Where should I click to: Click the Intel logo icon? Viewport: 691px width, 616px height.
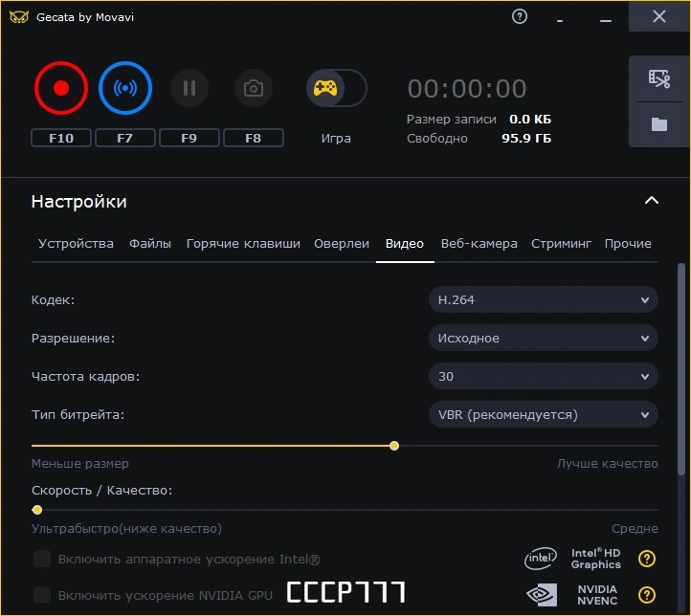point(541,559)
